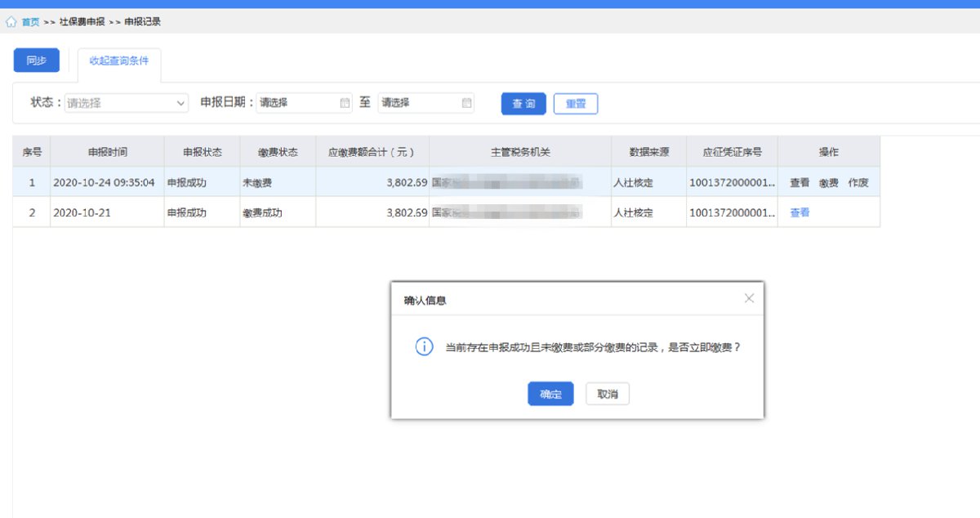Close the 确认信息 dialog with X

pyautogui.click(x=749, y=298)
